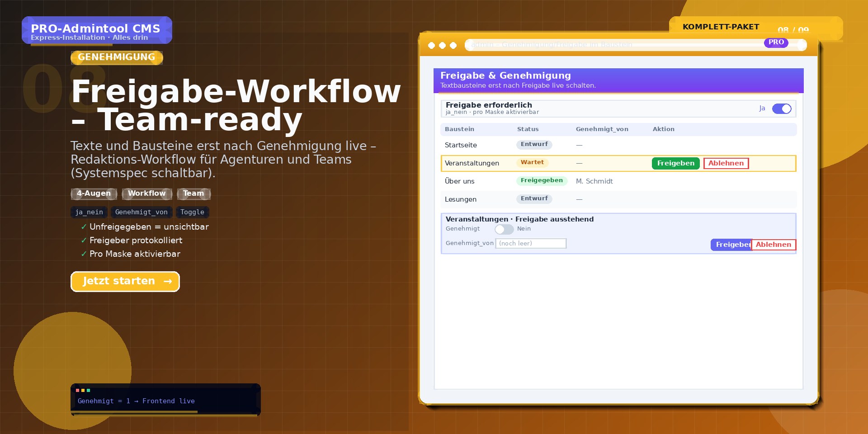
Task: Toggle the Genehmigt switch set to Nein
Action: pyautogui.click(x=504, y=229)
